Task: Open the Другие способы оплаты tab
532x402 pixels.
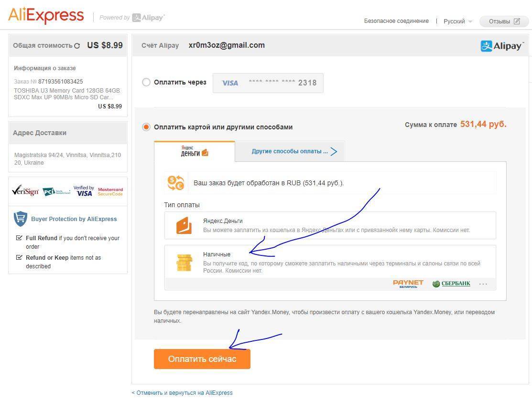Action: tap(290, 151)
